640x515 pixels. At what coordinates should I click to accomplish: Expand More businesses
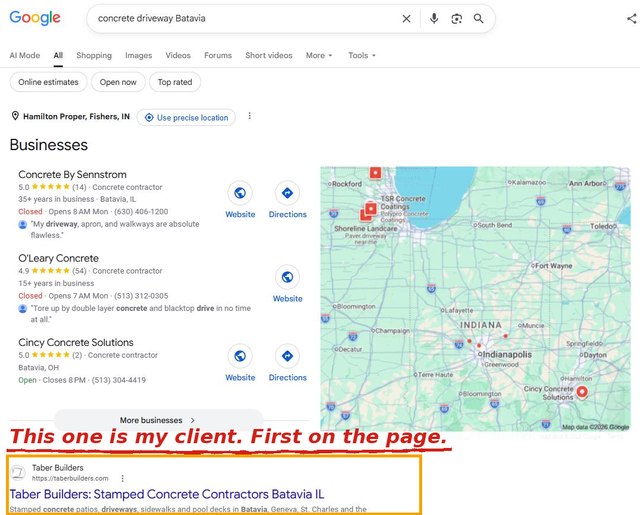pos(158,420)
